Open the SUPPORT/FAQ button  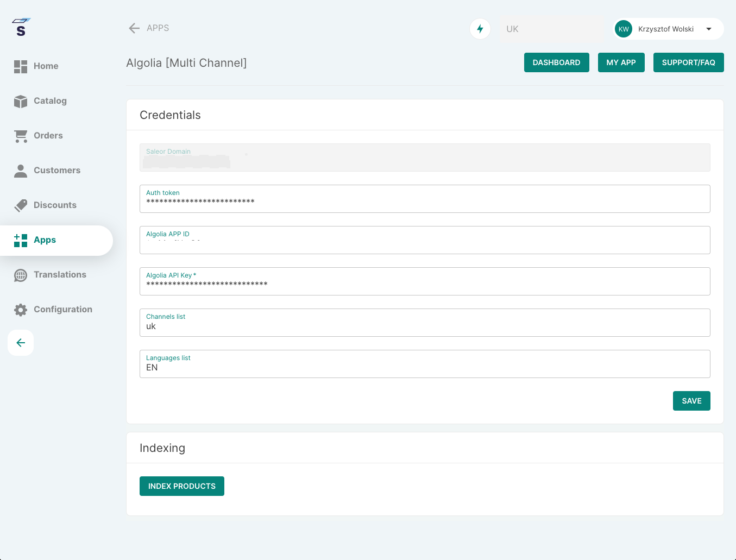click(689, 62)
